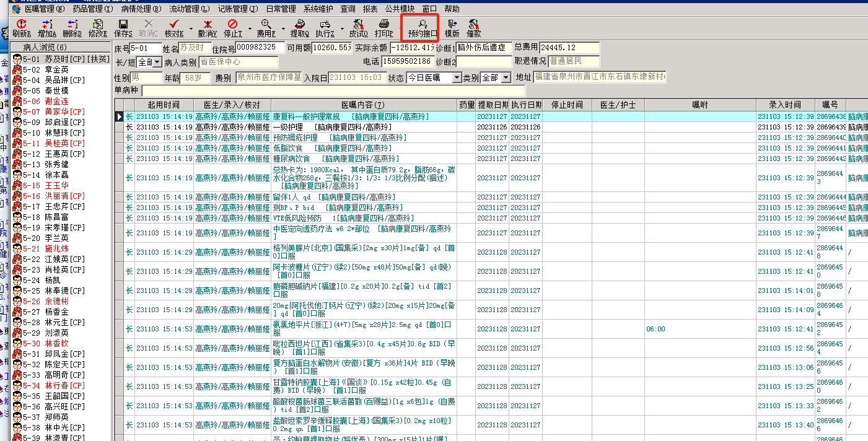Click the 停止时间 column header
Screen dimensions: 868x441
pos(567,105)
